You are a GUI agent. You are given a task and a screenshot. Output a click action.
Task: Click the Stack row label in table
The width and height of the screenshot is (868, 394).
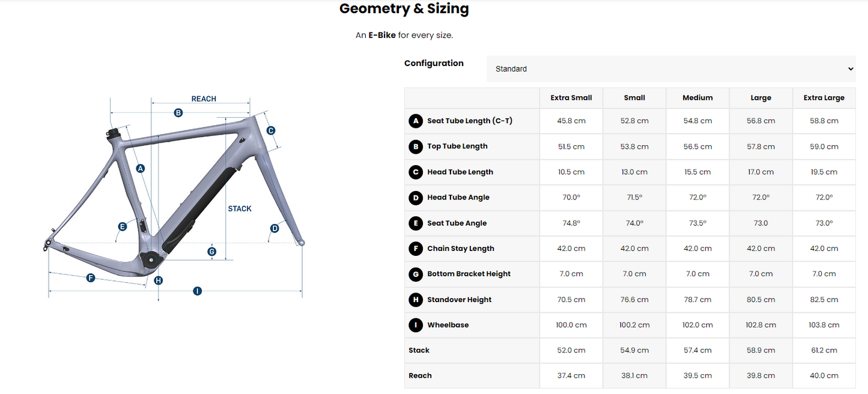click(419, 350)
